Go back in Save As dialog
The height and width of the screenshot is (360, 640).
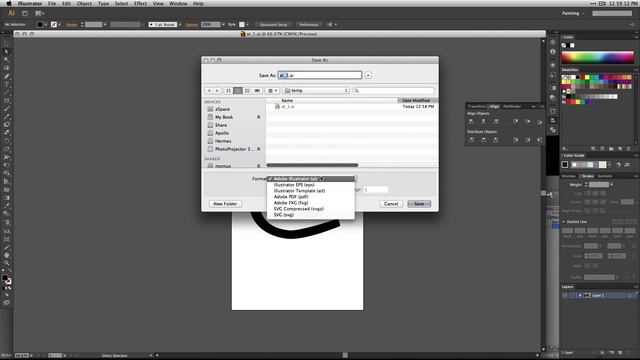[x=209, y=91]
